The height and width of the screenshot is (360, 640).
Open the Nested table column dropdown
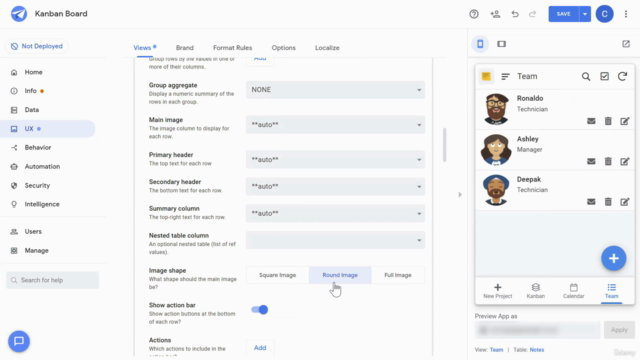(x=335, y=240)
